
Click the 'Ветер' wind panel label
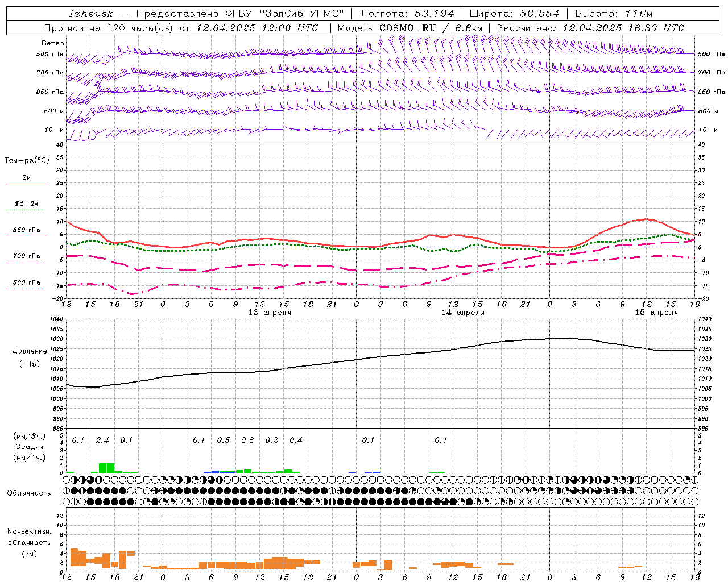[53, 43]
